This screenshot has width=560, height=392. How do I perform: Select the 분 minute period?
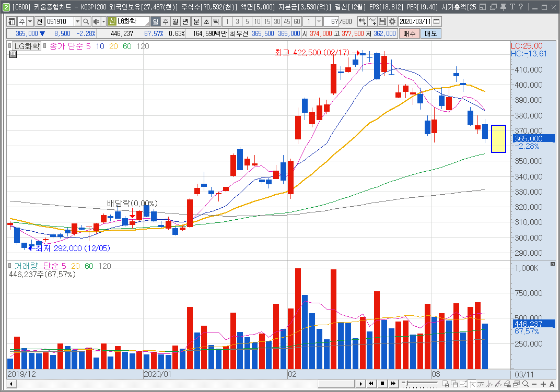click(x=196, y=22)
